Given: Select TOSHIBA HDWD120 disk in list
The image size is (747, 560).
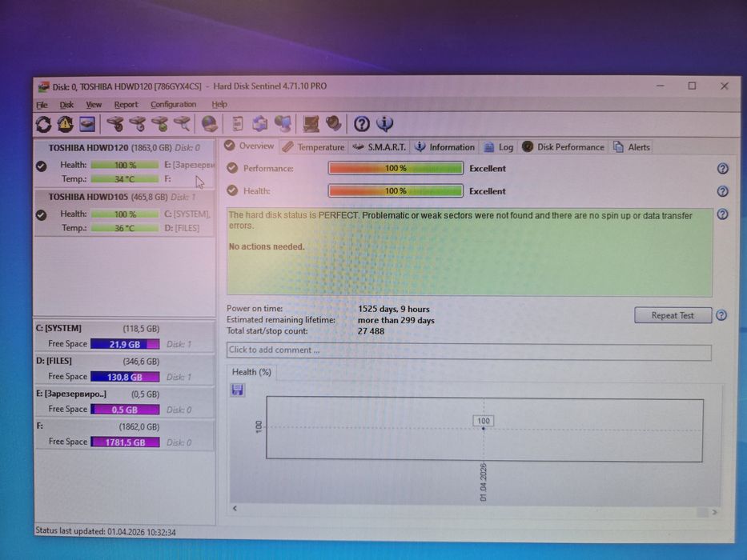Looking at the screenshot, I should pos(124,163).
